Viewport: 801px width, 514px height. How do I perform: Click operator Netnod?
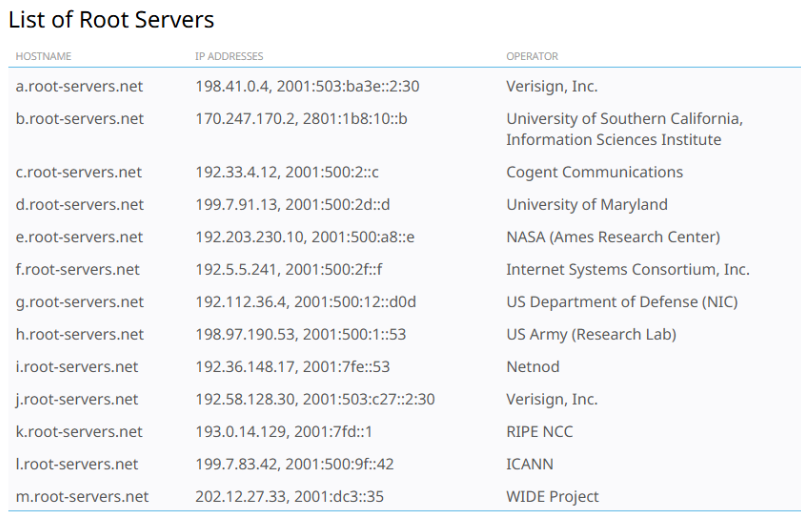point(533,367)
